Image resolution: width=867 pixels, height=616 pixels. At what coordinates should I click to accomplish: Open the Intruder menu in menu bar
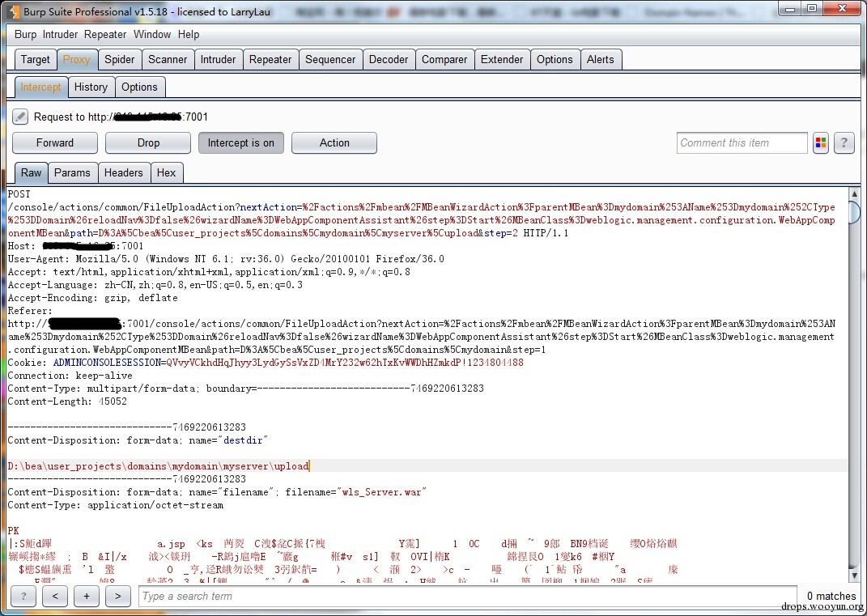pyautogui.click(x=60, y=34)
